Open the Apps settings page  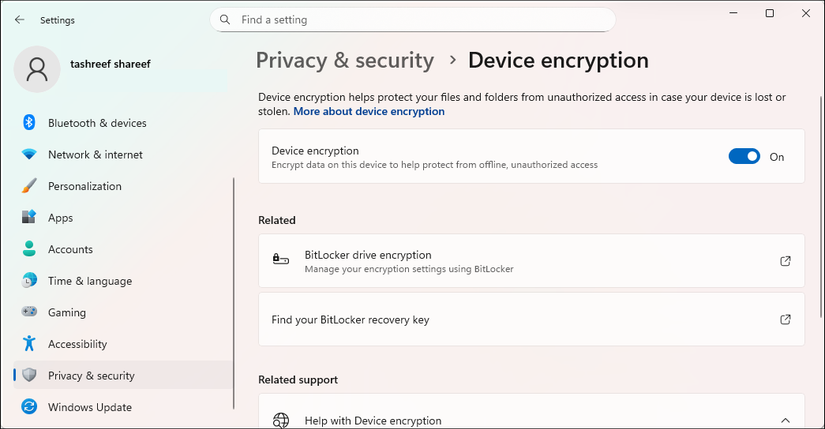[x=60, y=218]
